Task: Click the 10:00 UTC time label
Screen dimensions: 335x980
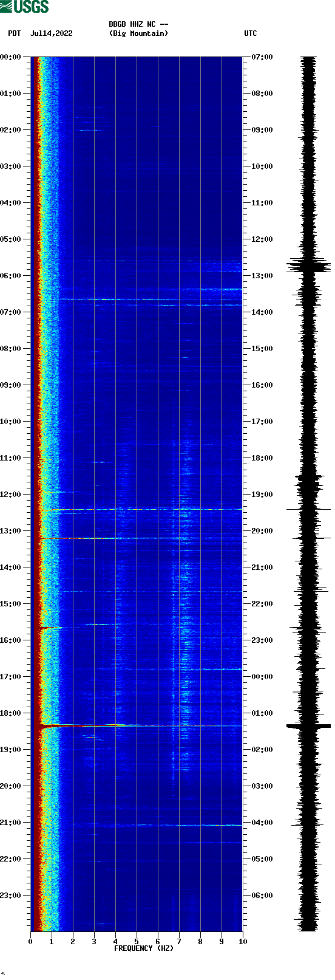Action: coord(262,166)
